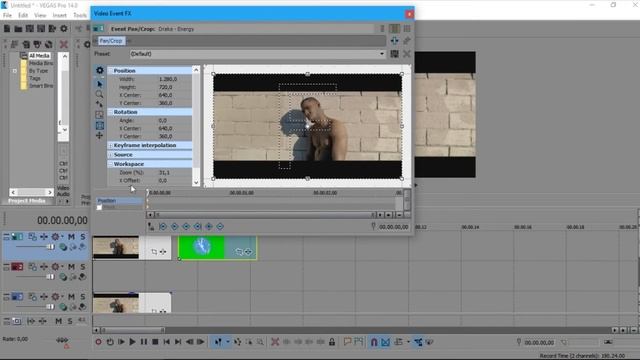Click the Record button in transport bar
Viewport: 640px width, 360px height.
pos(98,342)
